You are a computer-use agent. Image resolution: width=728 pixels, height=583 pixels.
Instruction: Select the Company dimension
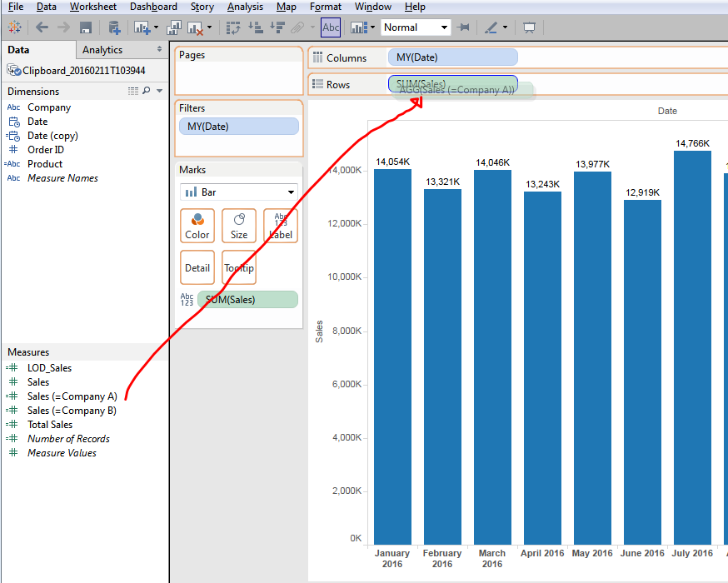(49, 107)
